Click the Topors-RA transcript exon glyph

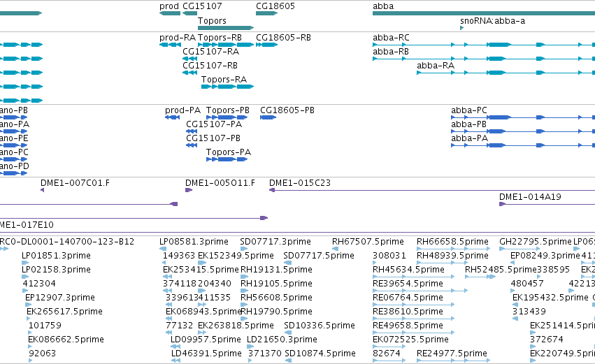coord(227,87)
